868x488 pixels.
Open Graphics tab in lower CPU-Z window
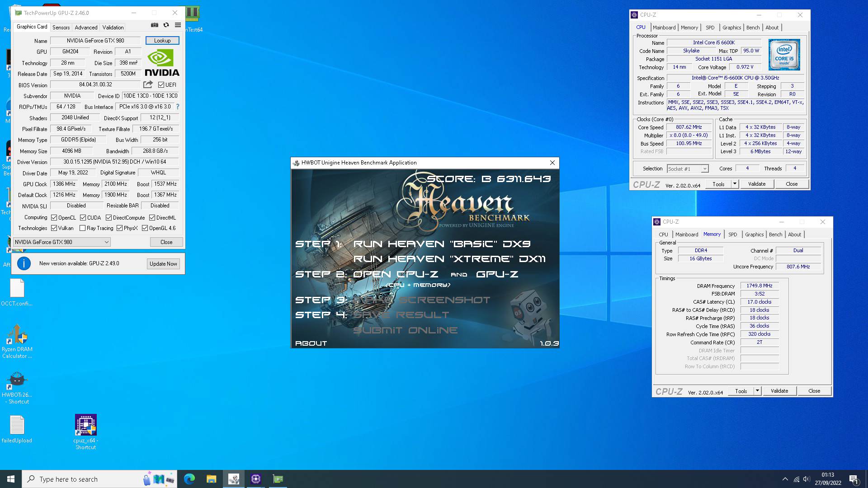(754, 235)
